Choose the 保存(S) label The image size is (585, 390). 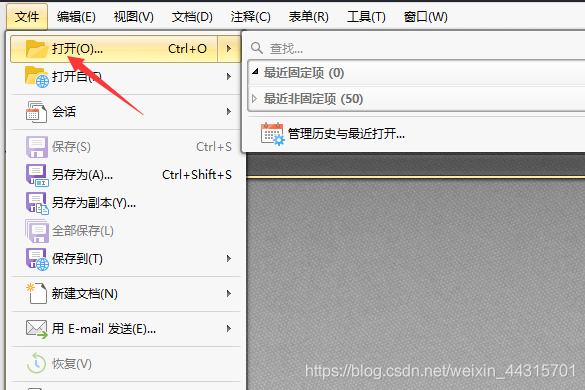pos(71,147)
